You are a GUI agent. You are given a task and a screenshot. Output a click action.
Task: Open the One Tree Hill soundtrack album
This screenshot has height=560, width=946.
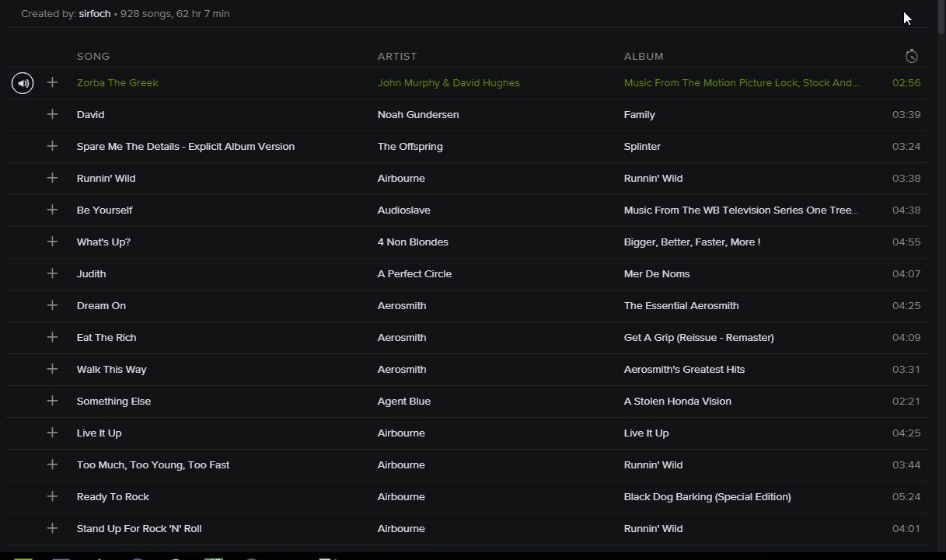point(742,210)
